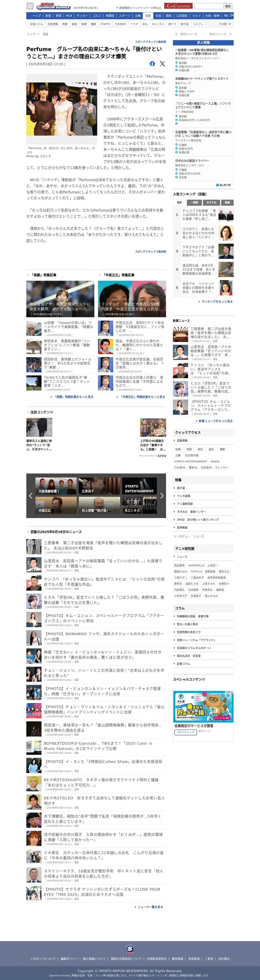Open the 社会 nav tab
The height and width of the screenshot is (980, 260).
pyautogui.click(x=159, y=16)
